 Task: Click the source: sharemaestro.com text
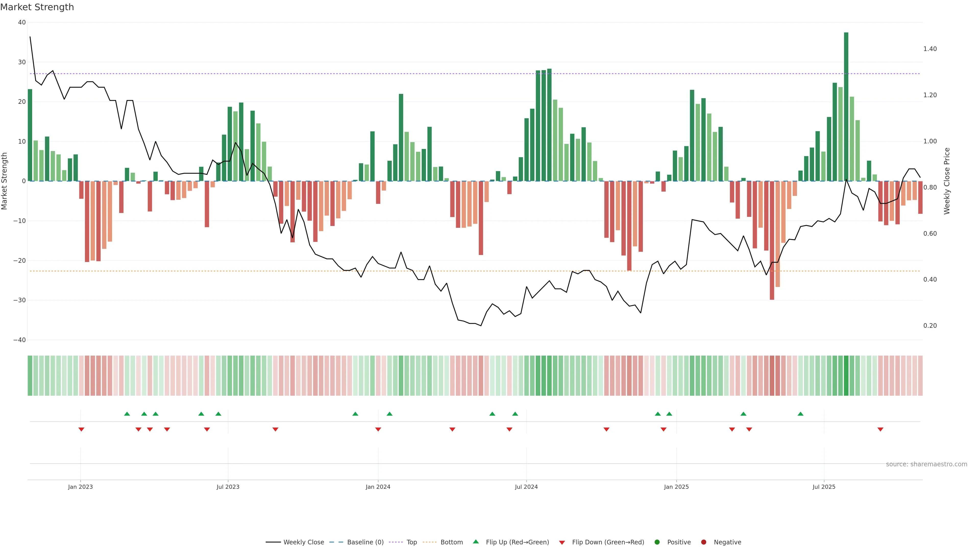[926, 464]
